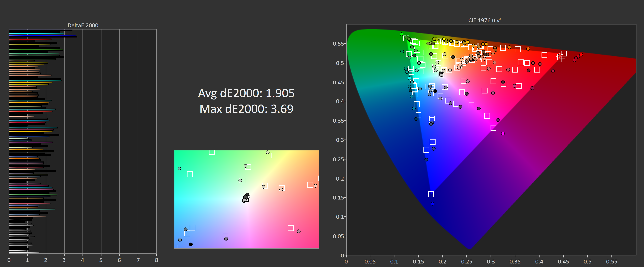The height and width of the screenshot is (267, 644).
Task: Click the lowest blue target square in CIE chart
Action: pyautogui.click(x=431, y=194)
